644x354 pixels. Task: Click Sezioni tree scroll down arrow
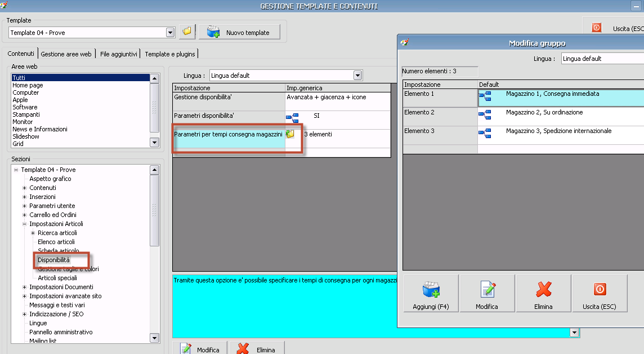pyautogui.click(x=154, y=338)
